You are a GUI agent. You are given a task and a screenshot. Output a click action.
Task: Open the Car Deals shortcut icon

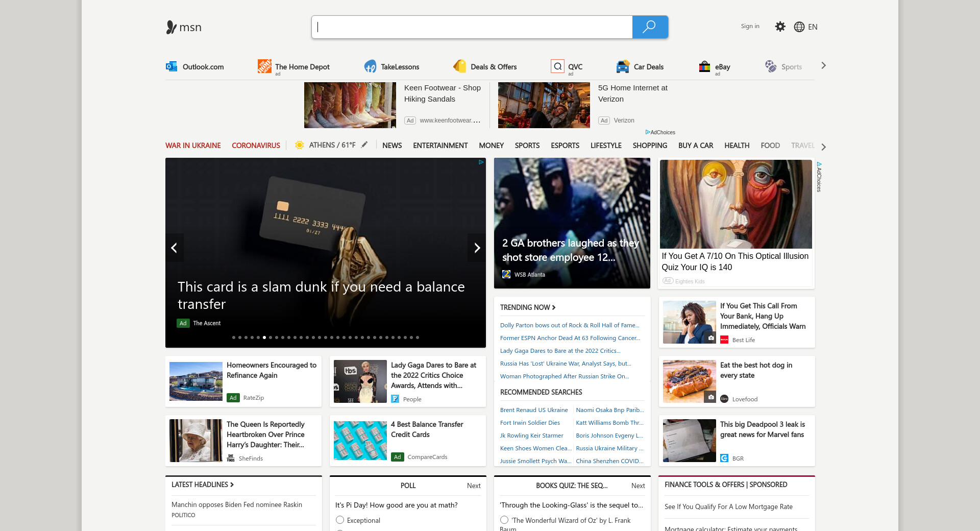[x=623, y=66]
